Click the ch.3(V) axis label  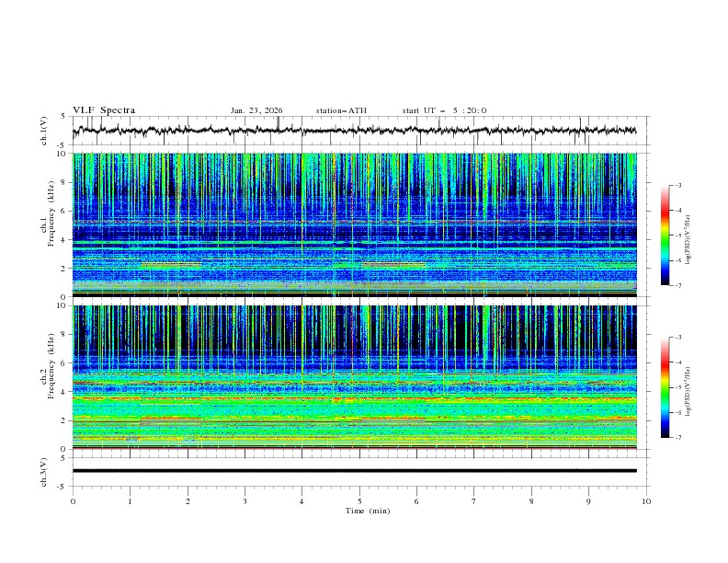[44, 471]
